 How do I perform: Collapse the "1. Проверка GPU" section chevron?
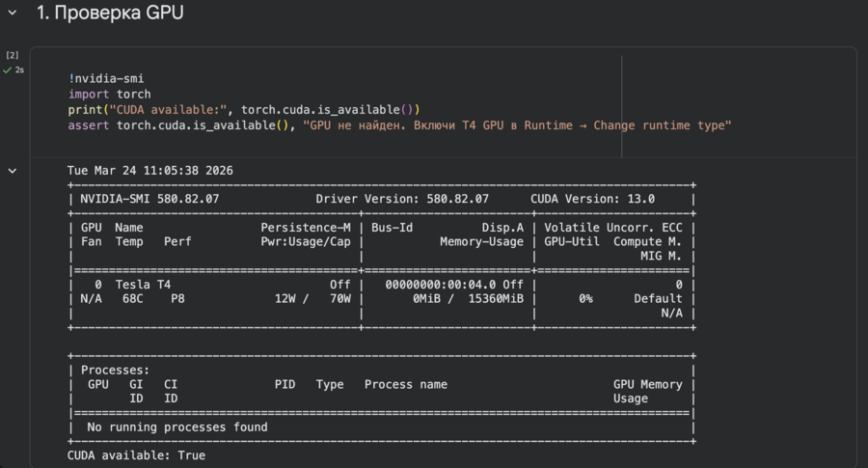(13, 13)
